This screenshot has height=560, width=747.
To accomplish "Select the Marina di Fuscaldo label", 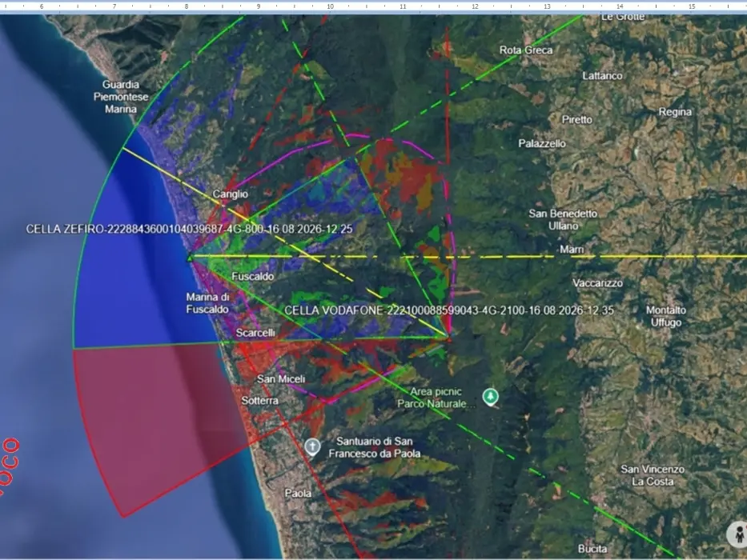I will pyautogui.click(x=207, y=303).
